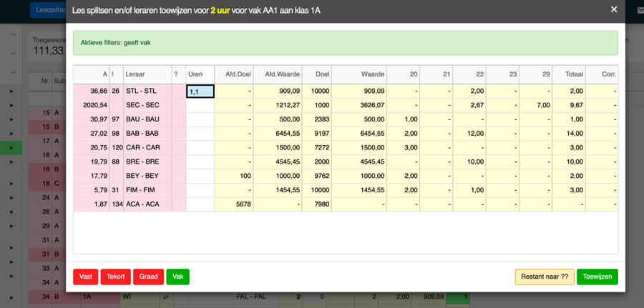Click the Afd.Waarde column header

278,74
